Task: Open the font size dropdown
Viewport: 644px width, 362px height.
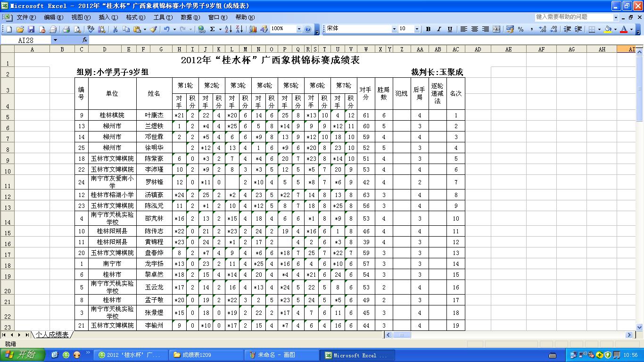Action: [x=417, y=29]
